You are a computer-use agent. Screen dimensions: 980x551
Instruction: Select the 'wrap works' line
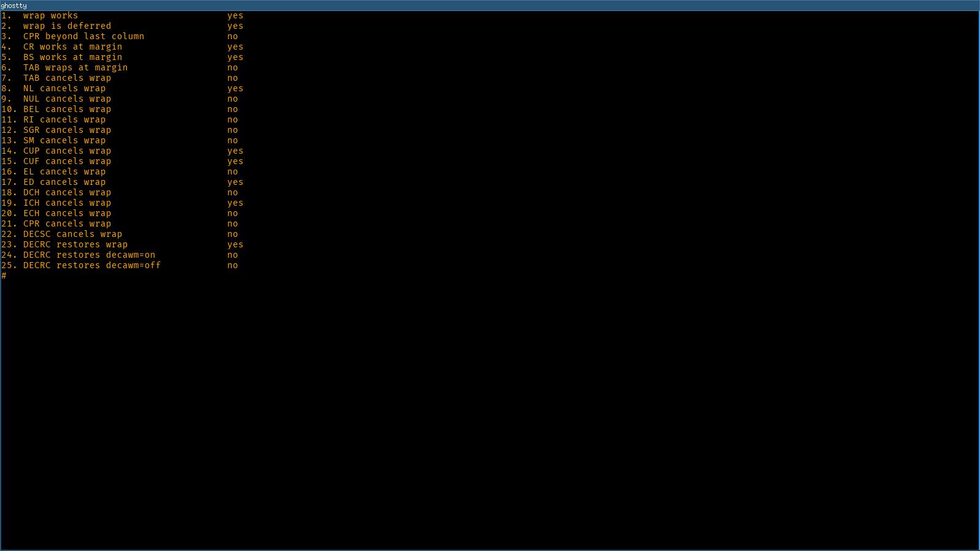point(123,16)
